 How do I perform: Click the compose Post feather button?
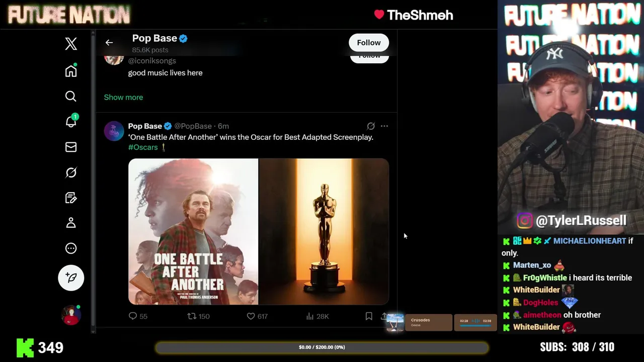pyautogui.click(x=71, y=278)
